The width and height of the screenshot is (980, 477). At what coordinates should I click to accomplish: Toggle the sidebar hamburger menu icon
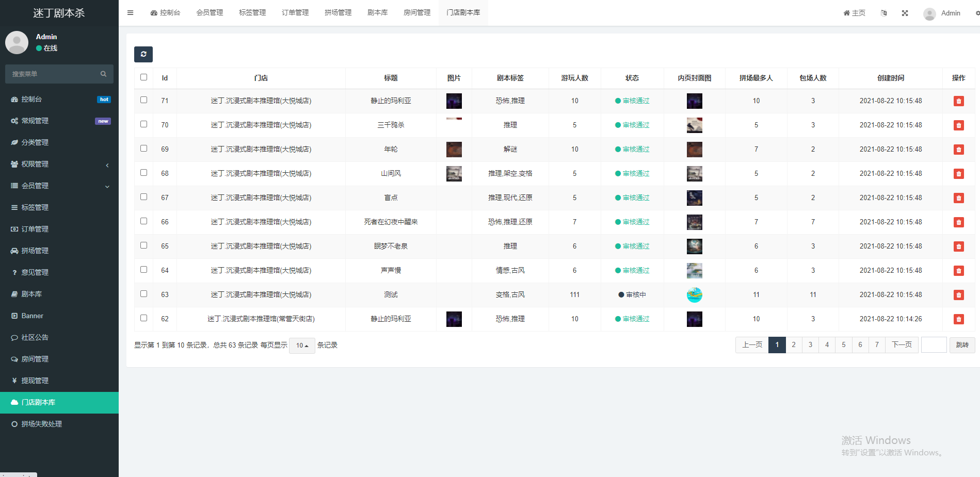coord(131,13)
